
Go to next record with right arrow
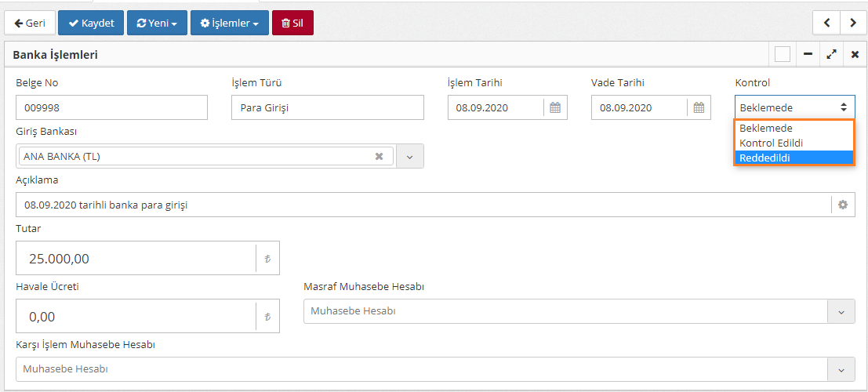[852, 23]
